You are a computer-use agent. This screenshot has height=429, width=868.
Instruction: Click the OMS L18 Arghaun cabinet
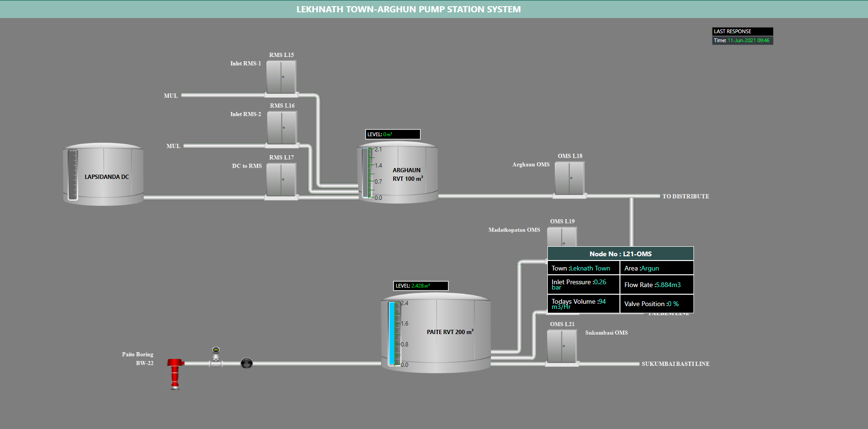point(570,178)
